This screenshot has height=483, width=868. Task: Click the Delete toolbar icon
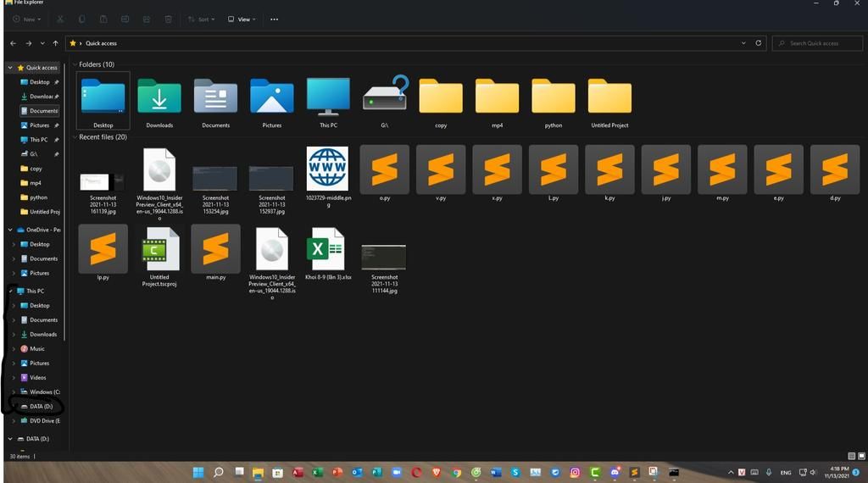[x=169, y=19]
